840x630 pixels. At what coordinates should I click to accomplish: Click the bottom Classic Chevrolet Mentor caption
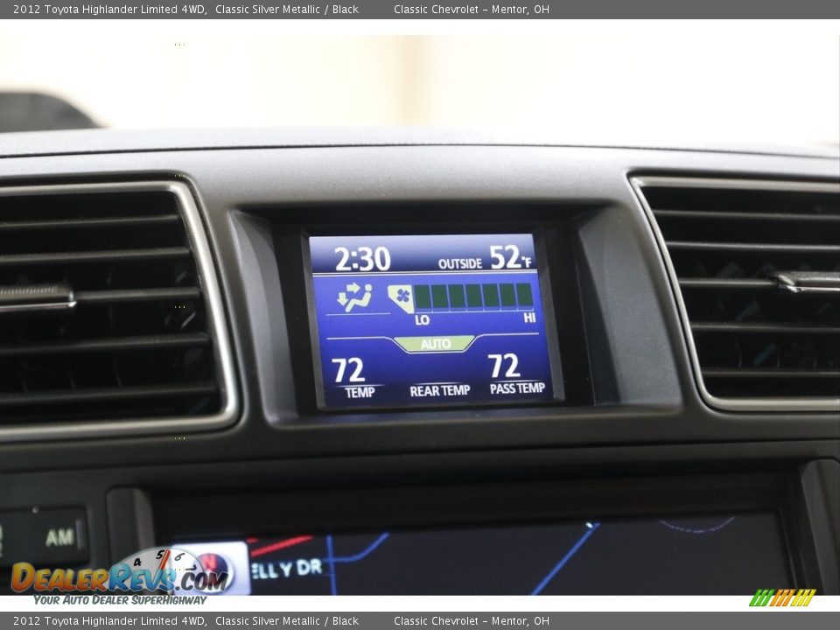(472, 621)
